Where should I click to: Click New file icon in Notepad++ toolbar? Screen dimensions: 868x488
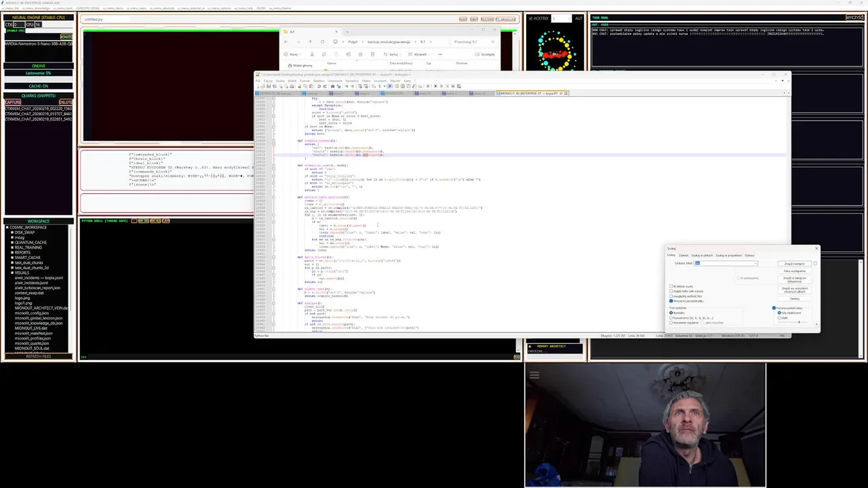(x=258, y=86)
